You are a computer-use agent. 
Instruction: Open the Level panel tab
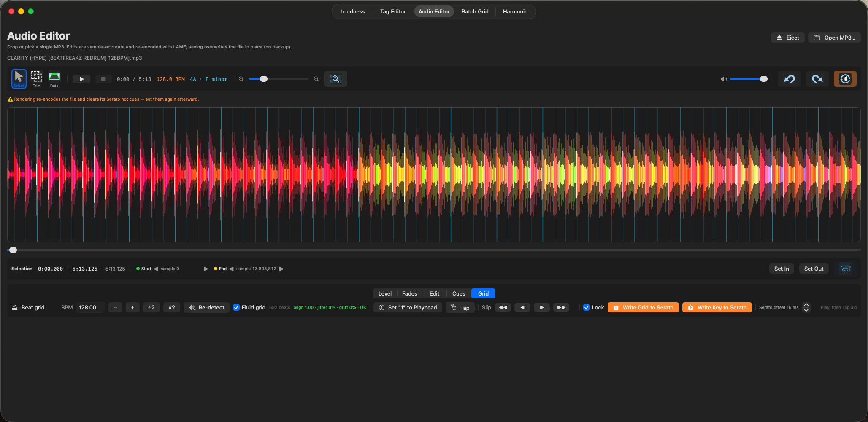pos(385,293)
